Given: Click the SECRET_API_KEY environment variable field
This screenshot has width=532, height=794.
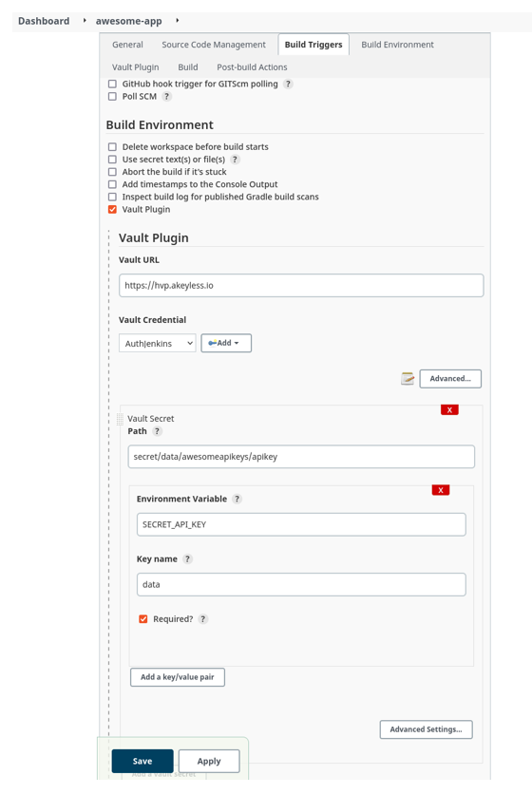Looking at the screenshot, I should pyautogui.click(x=301, y=524).
